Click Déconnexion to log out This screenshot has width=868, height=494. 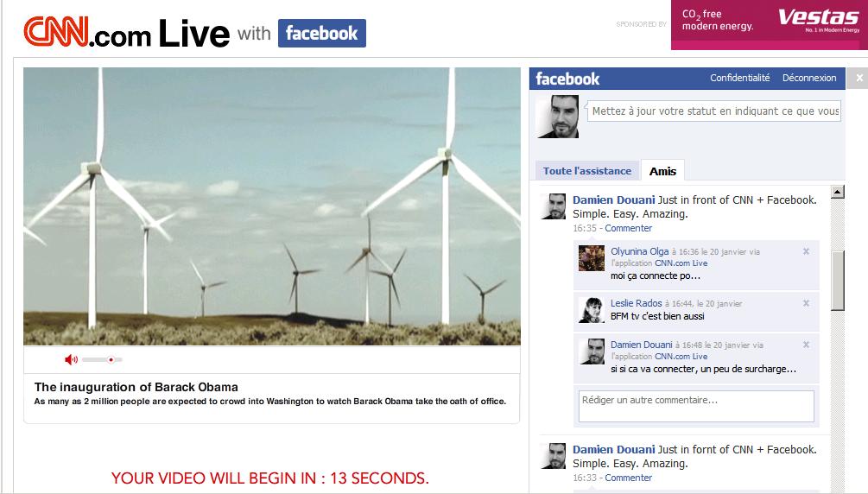[808, 78]
